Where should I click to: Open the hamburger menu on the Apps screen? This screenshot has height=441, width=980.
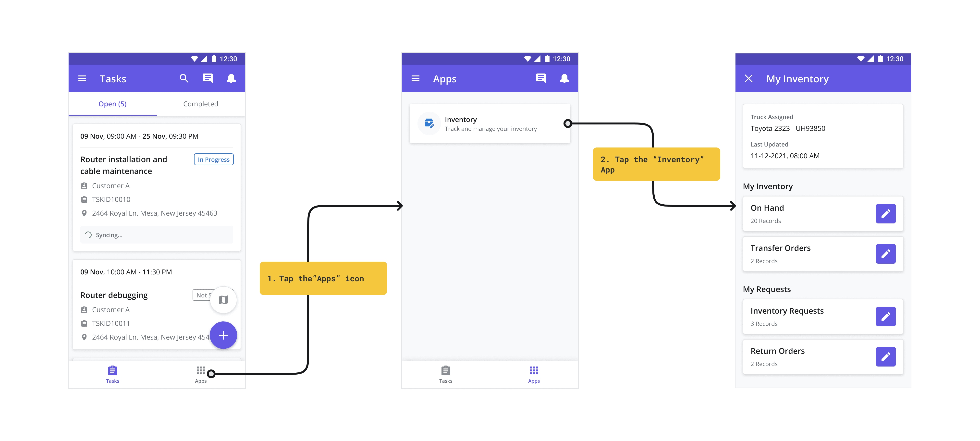416,78
